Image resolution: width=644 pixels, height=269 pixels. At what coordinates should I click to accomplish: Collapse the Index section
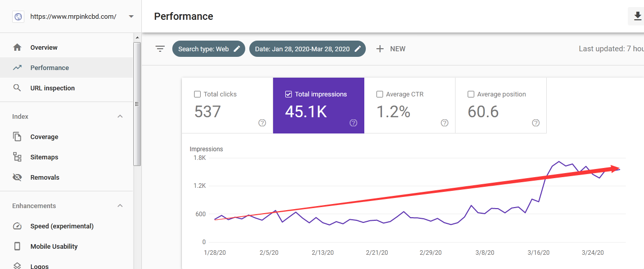tap(120, 116)
